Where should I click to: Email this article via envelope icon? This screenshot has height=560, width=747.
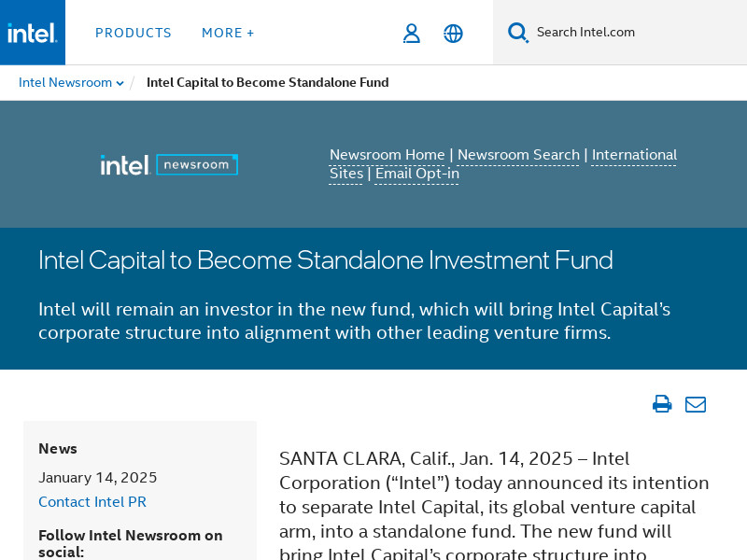696,404
